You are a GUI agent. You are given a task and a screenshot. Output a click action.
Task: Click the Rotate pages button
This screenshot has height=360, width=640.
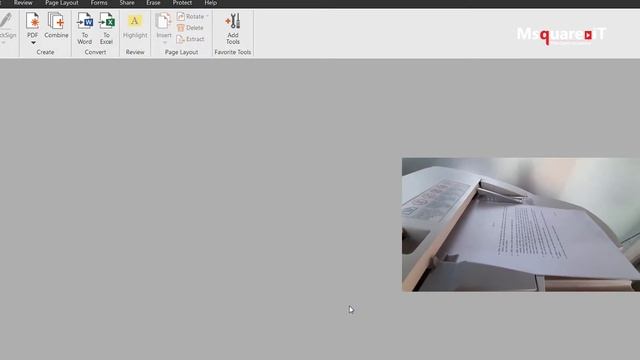click(191, 16)
